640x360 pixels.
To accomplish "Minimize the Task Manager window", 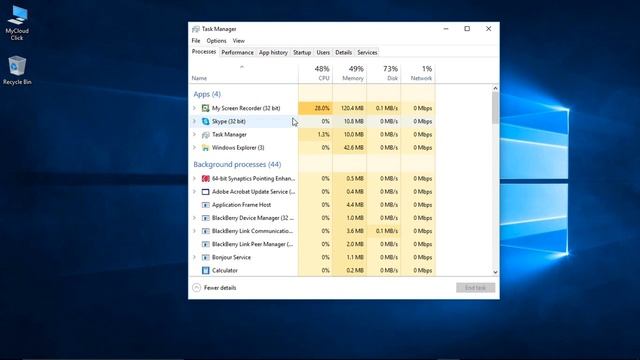I will 446,29.
